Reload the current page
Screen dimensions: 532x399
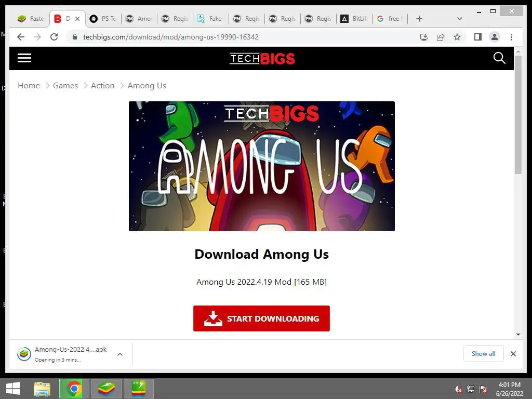click(x=54, y=37)
